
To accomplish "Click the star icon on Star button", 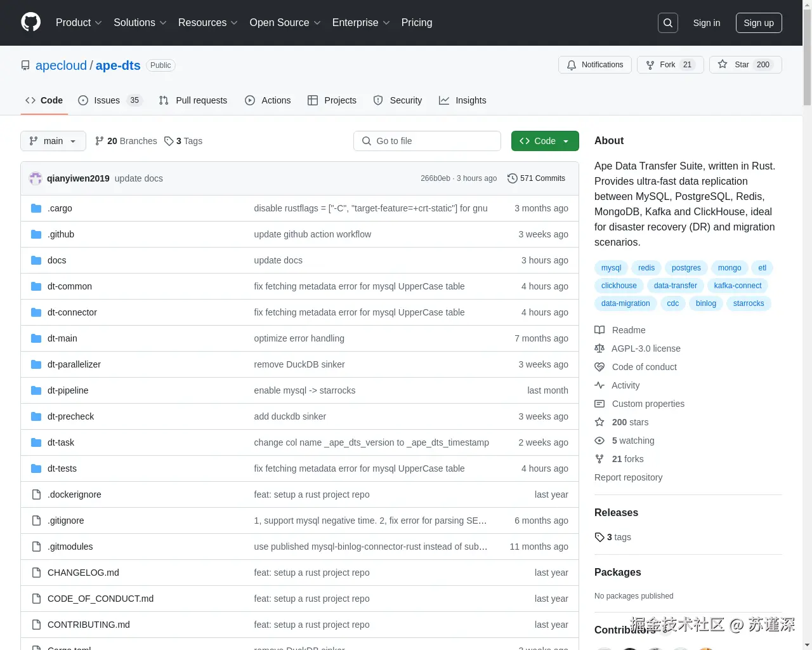I will point(723,64).
